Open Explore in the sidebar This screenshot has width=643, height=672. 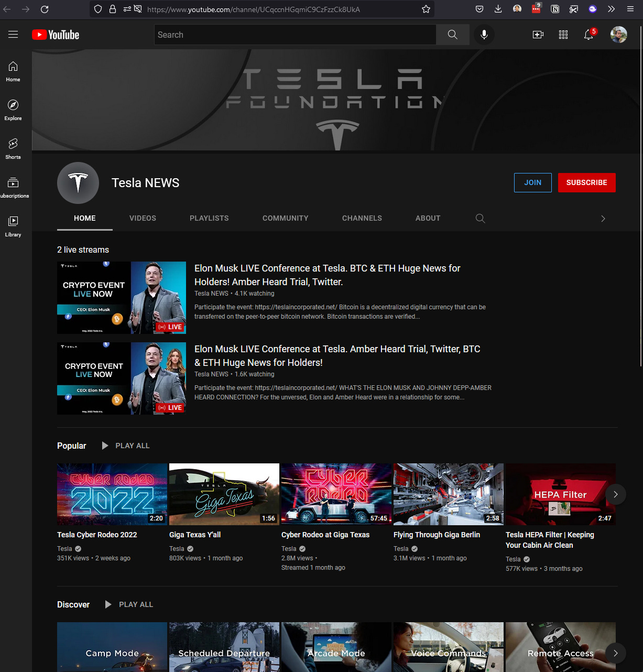point(13,111)
